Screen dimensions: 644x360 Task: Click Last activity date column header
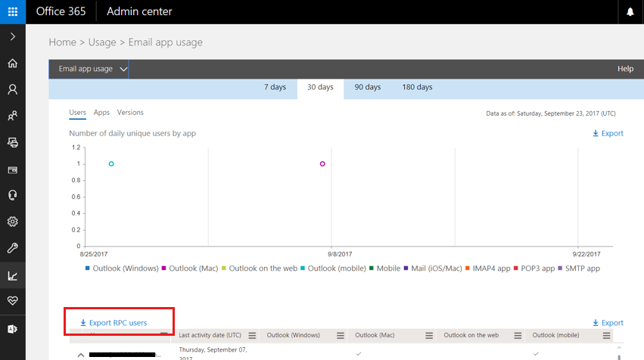coord(210,335)
